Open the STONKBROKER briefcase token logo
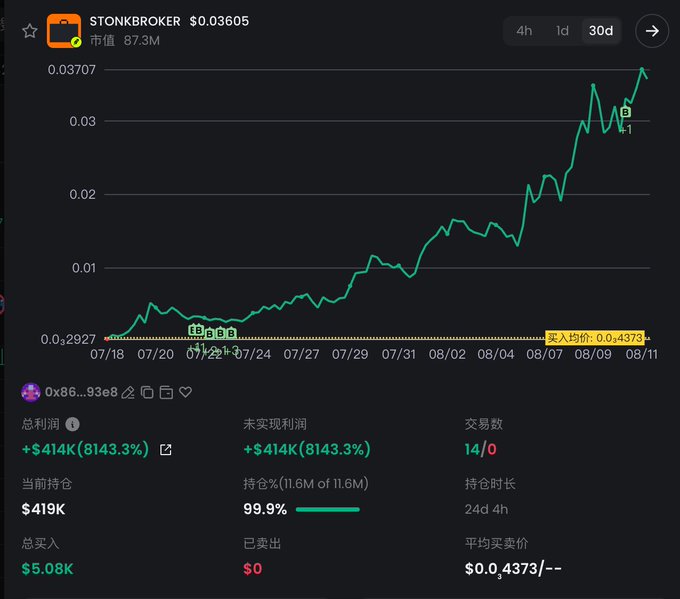Screen dimensions: 680x599 coord(64,31)
